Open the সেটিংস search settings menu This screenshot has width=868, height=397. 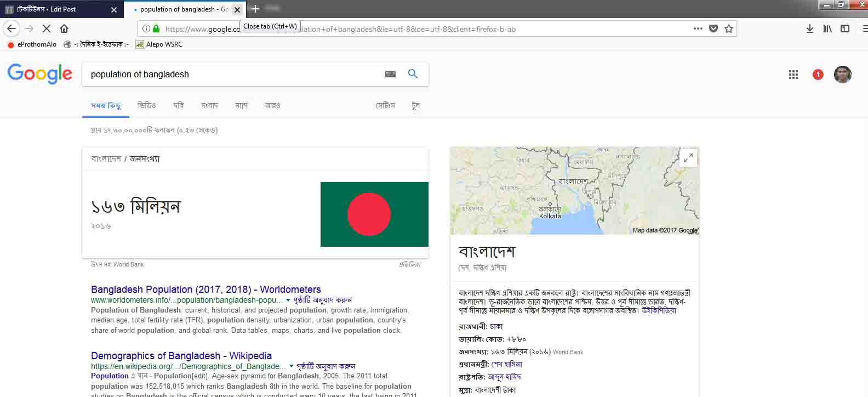click(385, 105)
